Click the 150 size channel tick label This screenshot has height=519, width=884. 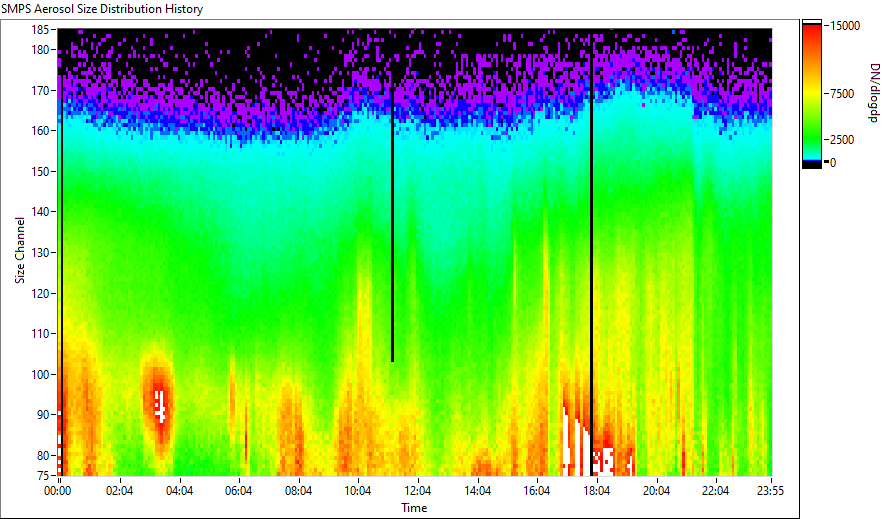click(x=41, y=171)
